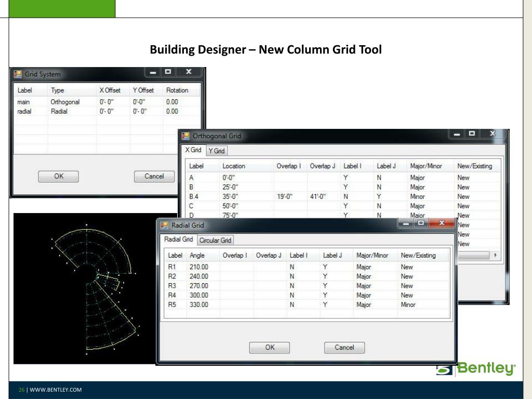Screen dimensions: 532x399
Task: Click the X Offset column header
Action: [113, 90]
